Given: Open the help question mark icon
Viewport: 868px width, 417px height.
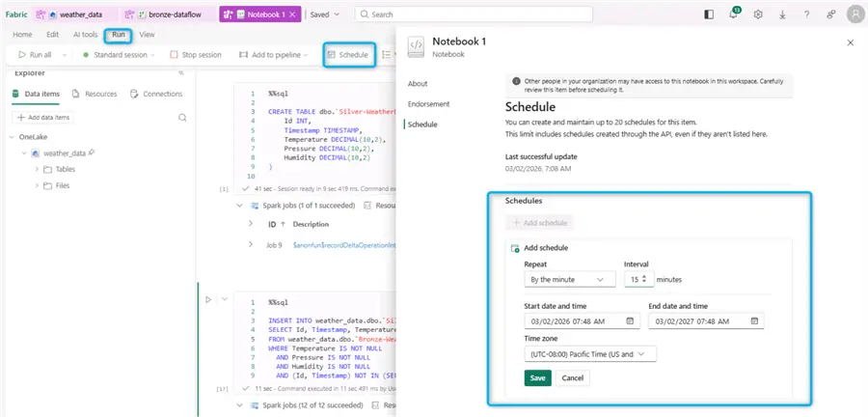Looking at the screenshot, I should 806,14.
